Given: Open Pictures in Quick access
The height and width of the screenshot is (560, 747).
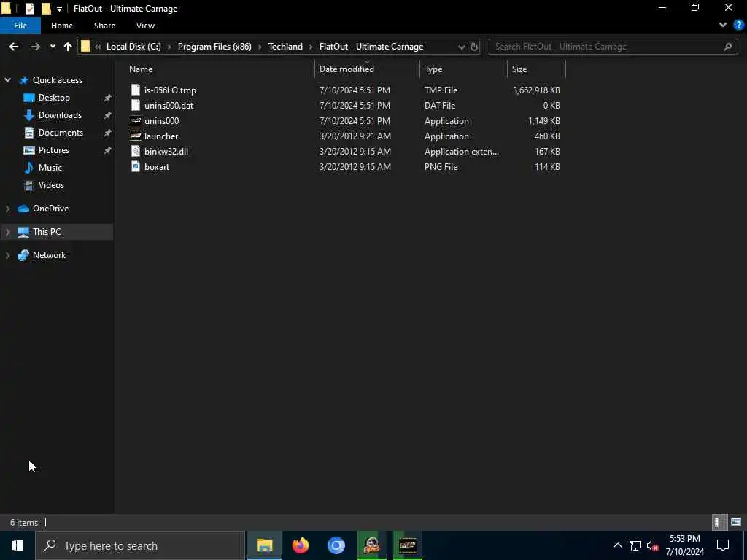Looking at the screenshot, I should (54, 150).
